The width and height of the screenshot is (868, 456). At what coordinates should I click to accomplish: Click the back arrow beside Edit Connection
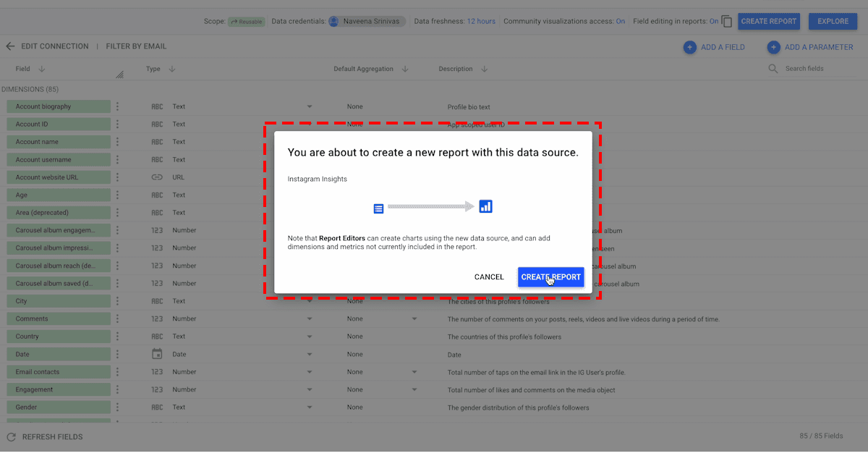point(10,46)
